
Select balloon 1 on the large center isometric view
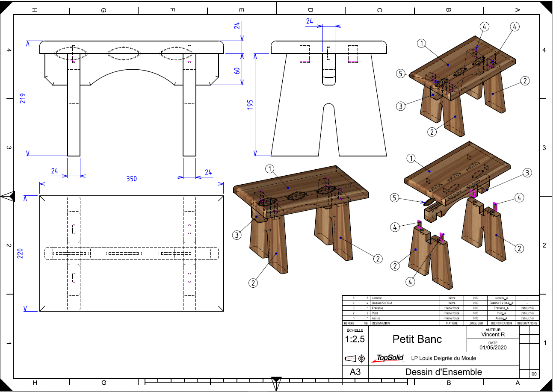pyautogui.click(x=269, y=168)
